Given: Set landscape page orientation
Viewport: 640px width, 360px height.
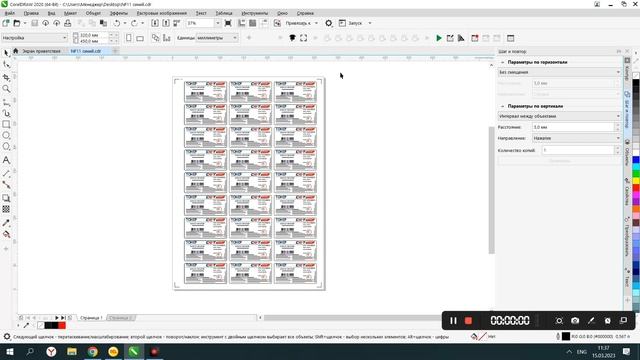Looking at the screenshot, I should (140, 38).
